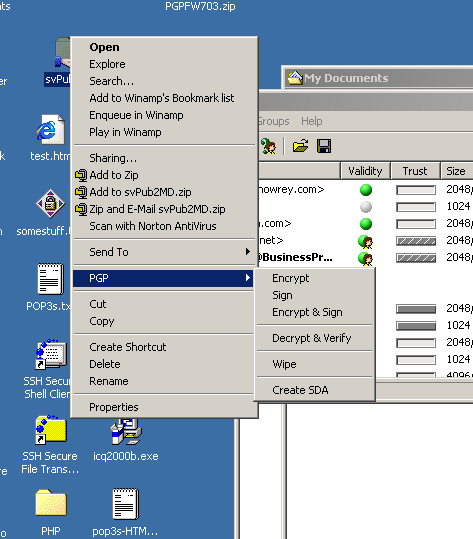Select Add to Winamp's Bookmark list
The width and height of the screenshot is (473, 539).
pos(164,98)
